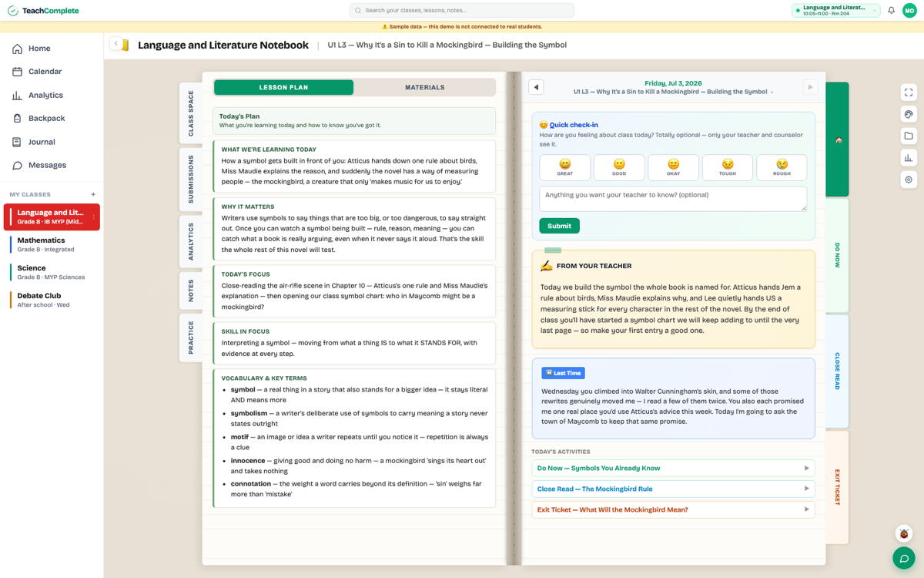Select the Tough mood option
Screen dimensions: 924x578
pyautogui.click(x=728, y=167)
